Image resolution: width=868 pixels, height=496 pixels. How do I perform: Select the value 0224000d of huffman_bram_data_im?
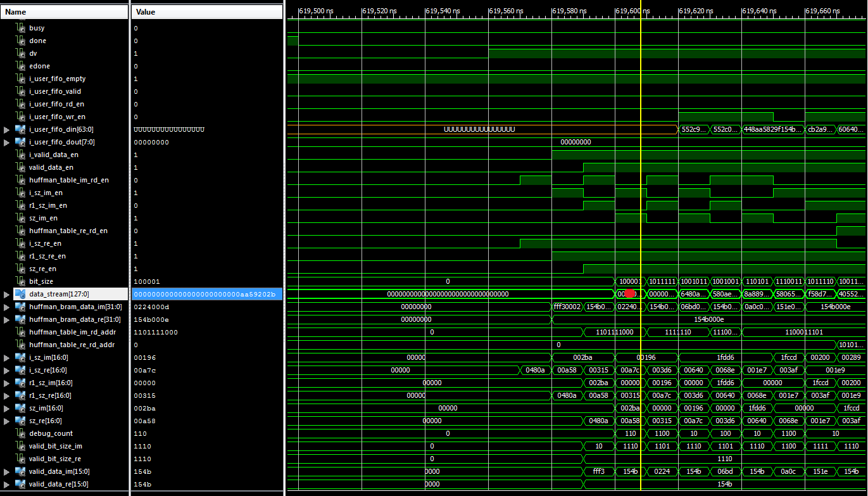151,307
